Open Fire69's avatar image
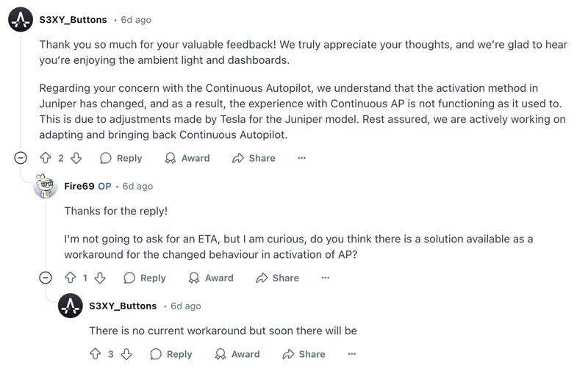Image resolution: width=588 pixels, height=371 pixels. tap(46, 187)
